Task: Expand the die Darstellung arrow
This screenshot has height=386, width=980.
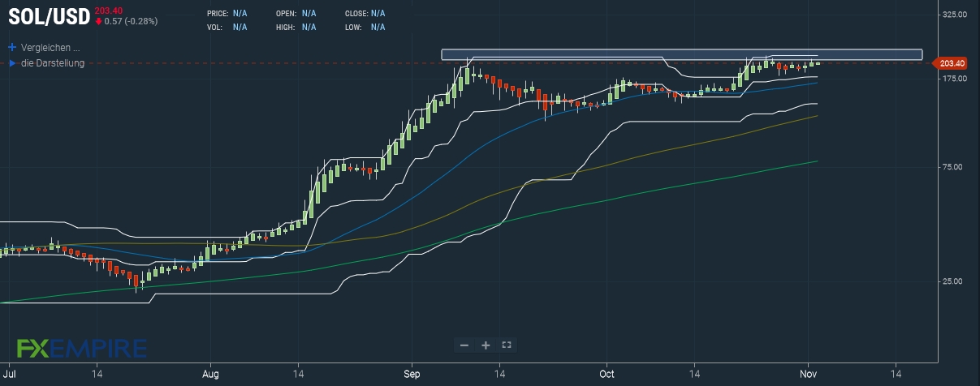Action: (x=12, y=62)
